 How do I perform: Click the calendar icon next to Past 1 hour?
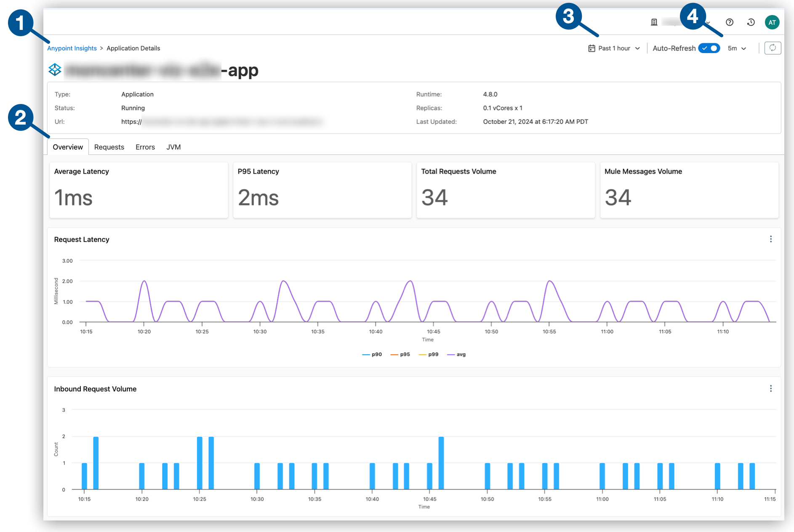point(591,48)
